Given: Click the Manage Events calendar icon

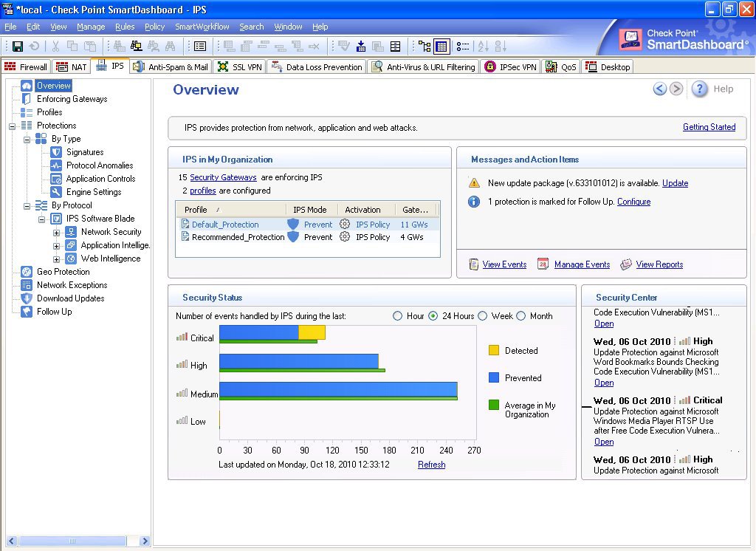Looking at the screenshot, I should click(543, 264).
